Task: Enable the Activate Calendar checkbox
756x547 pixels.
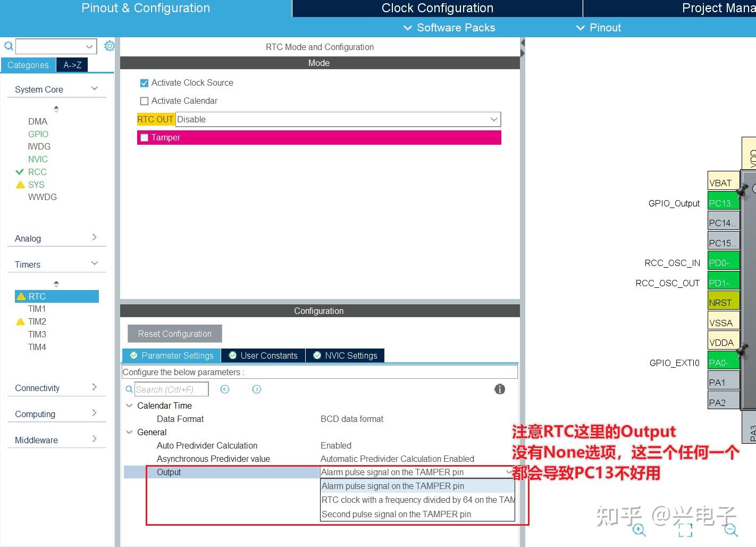Action: click(x=144, y=101)
